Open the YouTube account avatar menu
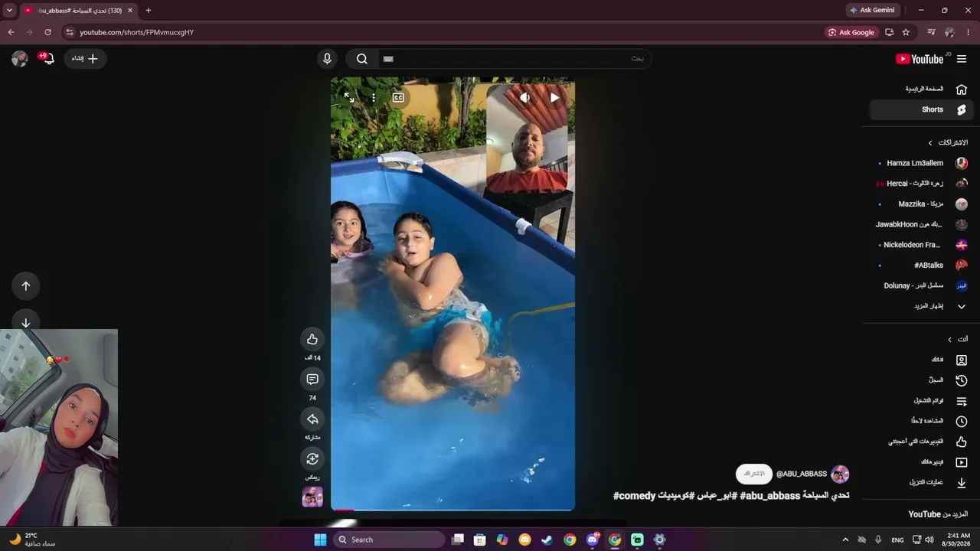 pos(20,59)
